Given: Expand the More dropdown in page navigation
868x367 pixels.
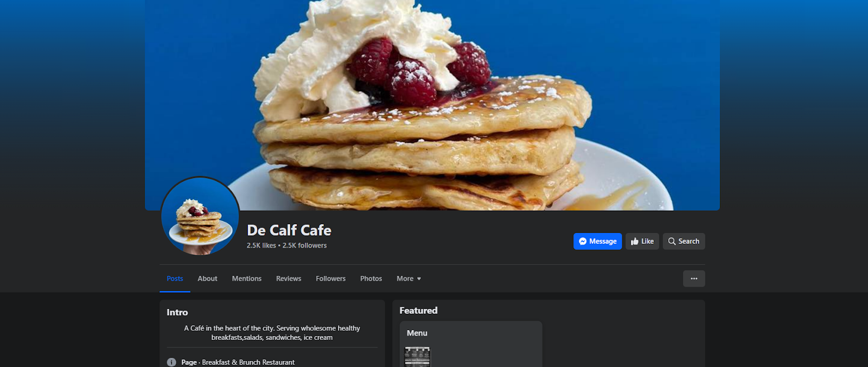Looking at the screenshot, I should (x=409, y=279).
